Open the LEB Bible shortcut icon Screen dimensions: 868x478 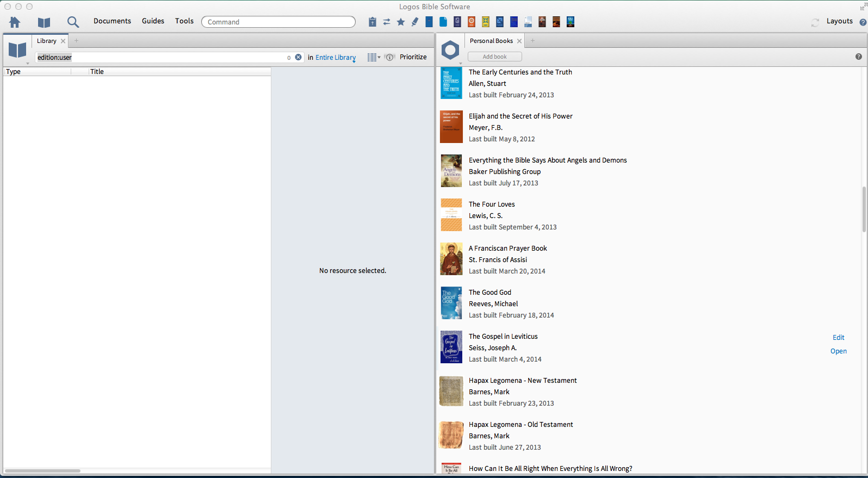457,22
